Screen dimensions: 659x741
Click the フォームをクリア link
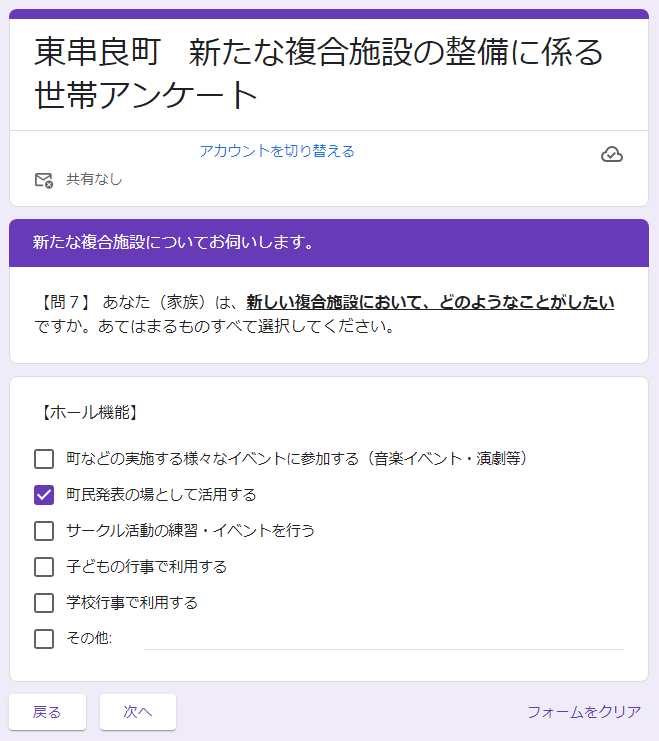tap(584, 712)
